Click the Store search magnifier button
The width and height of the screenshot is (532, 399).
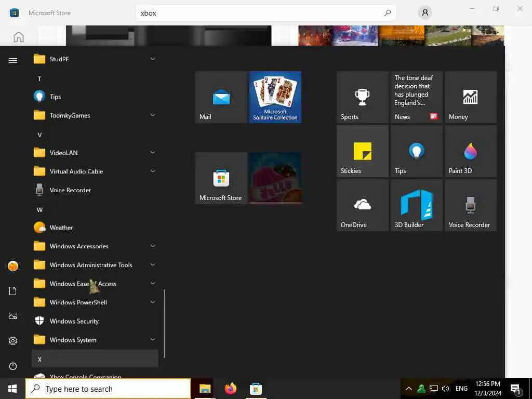(388, 13)
